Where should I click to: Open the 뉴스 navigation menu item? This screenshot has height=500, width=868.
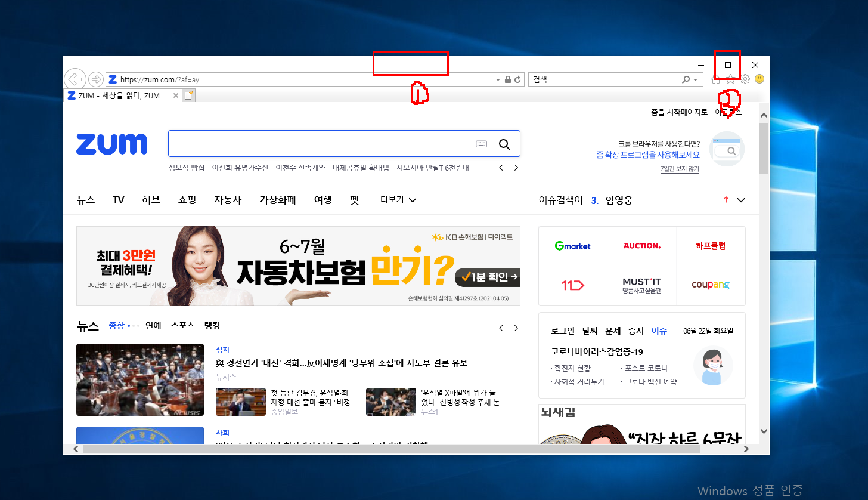pyautogui.click(x=86, y=200)
